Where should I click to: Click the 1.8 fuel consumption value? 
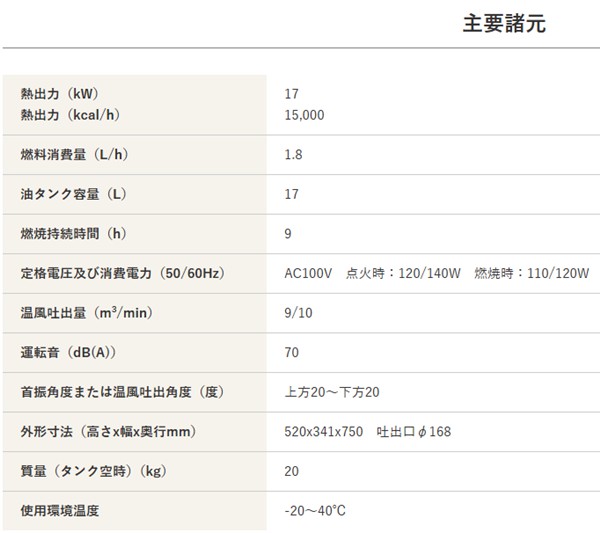293,155
